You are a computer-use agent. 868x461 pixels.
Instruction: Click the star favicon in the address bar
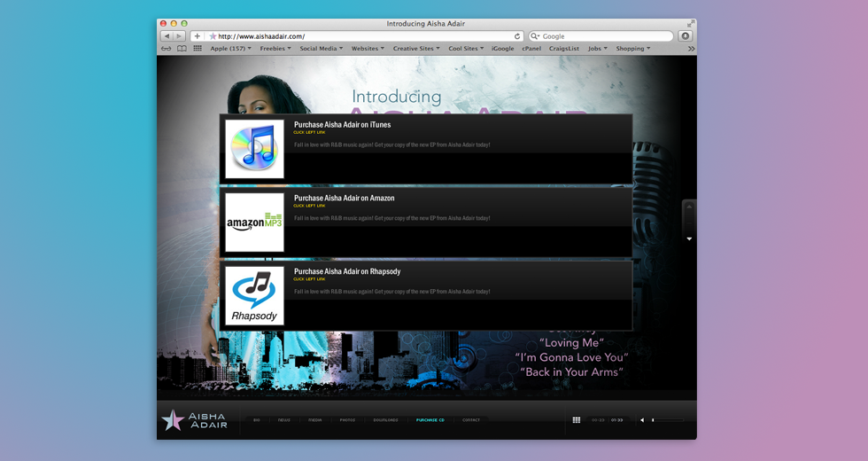click(x=213, y=36)
